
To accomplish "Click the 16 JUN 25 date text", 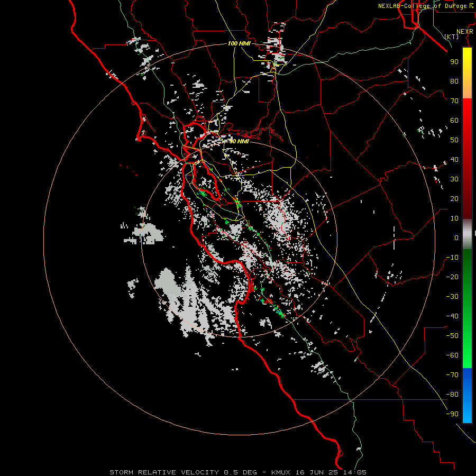I will point(317,472).
